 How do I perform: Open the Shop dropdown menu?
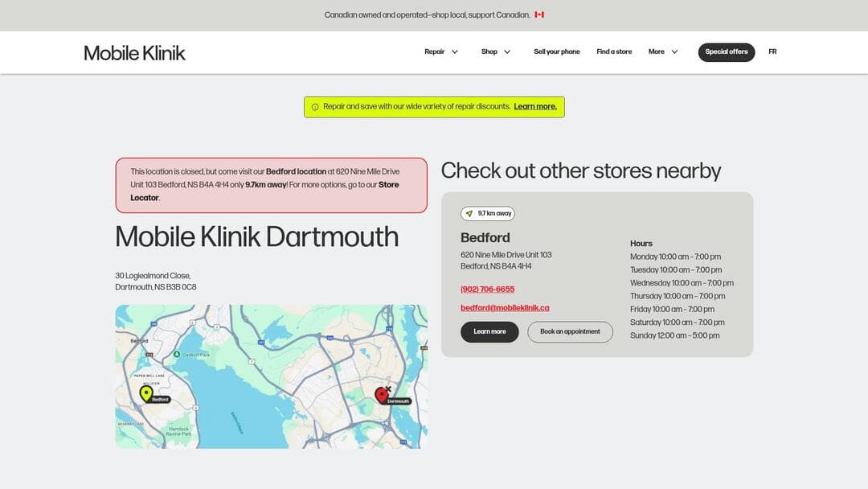493,51
